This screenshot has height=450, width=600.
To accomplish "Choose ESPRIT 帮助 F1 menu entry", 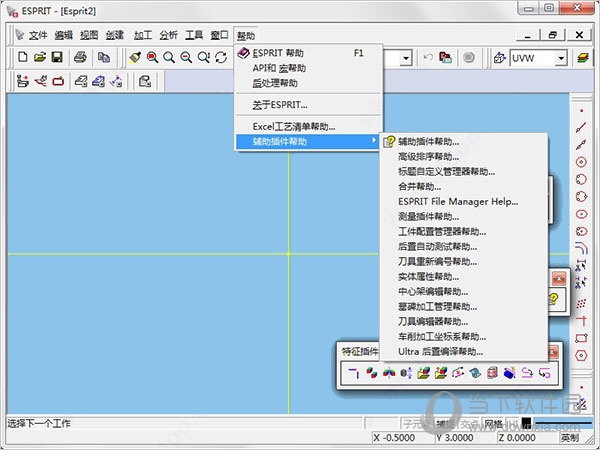I will point(308,53).
